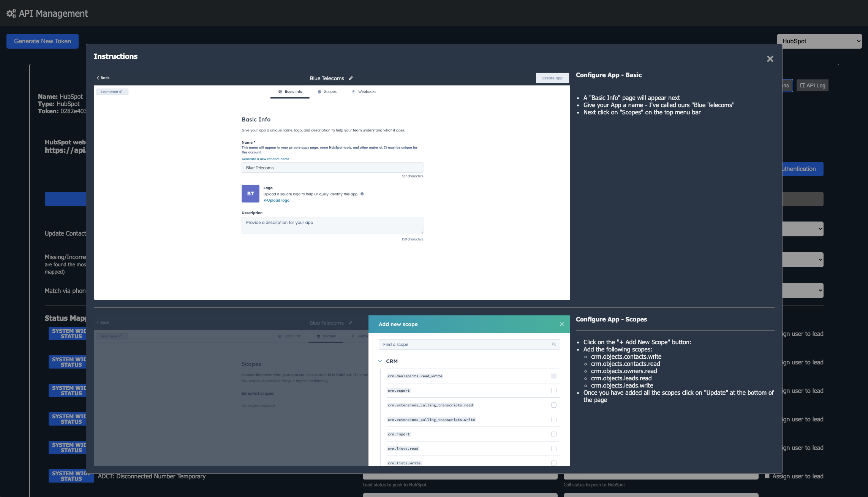The width and height of the screenshot is (868, 497).
Task: Select the Basic info tab
Action: pyautogui.click(x=290, y=92)
